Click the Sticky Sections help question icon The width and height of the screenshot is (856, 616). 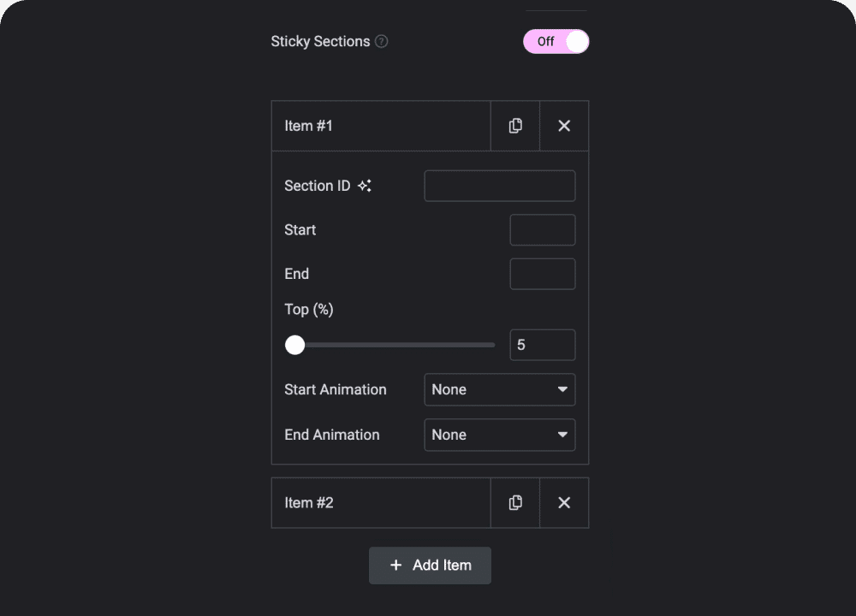click(382, 41)
